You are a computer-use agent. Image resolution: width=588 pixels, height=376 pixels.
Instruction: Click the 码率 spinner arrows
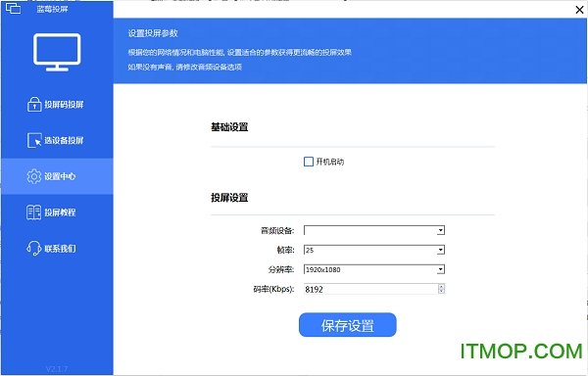tap(441, 289)
